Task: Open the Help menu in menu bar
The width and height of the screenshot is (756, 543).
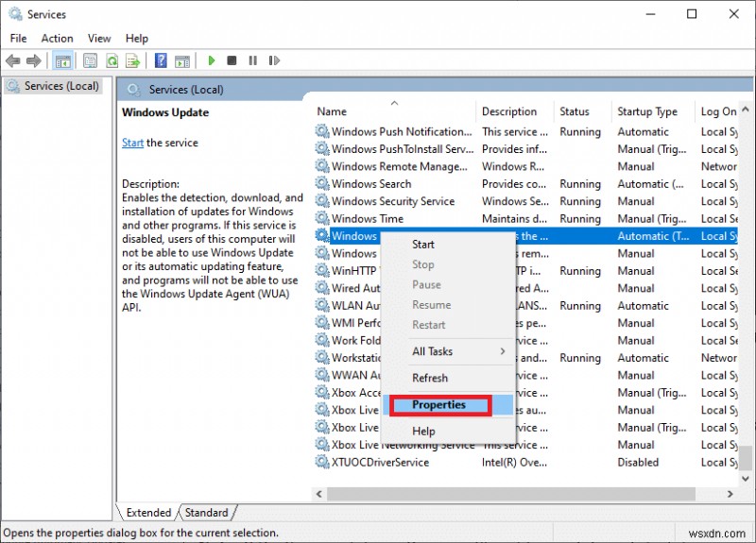Action: 136,39
